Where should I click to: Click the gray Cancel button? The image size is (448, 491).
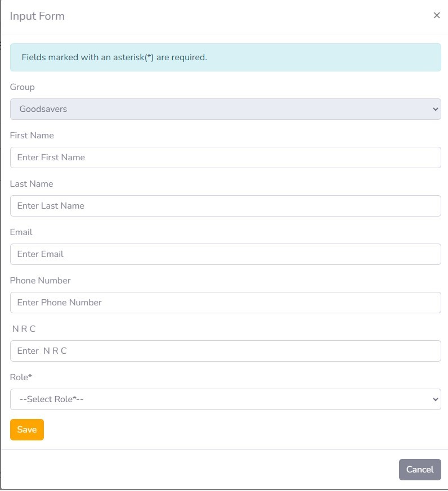[x=420, y=470]
